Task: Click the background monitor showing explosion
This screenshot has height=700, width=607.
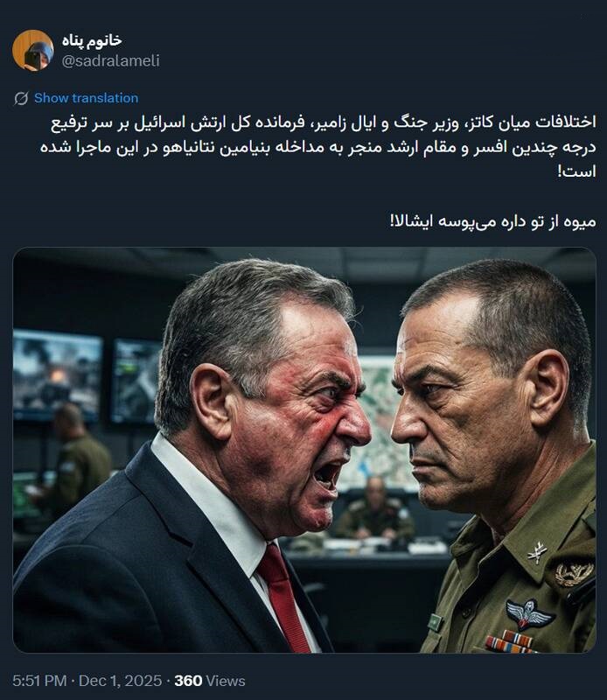Action: 58,375
